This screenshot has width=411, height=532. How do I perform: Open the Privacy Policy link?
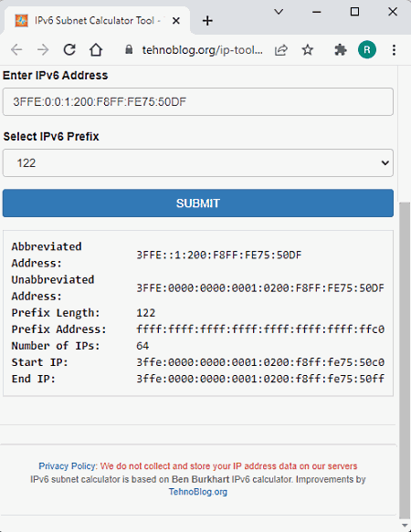[x=68, y=465]
